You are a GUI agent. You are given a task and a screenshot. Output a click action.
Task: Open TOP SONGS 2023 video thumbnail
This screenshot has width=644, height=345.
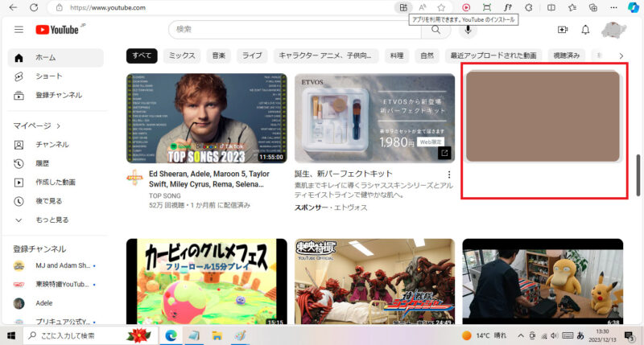click(207, 118)
